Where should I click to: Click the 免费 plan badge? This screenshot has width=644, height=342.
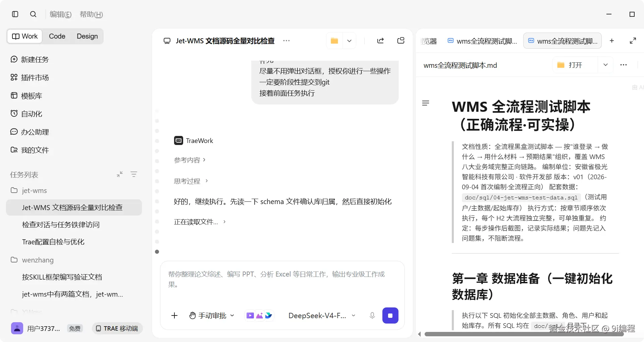75,329
